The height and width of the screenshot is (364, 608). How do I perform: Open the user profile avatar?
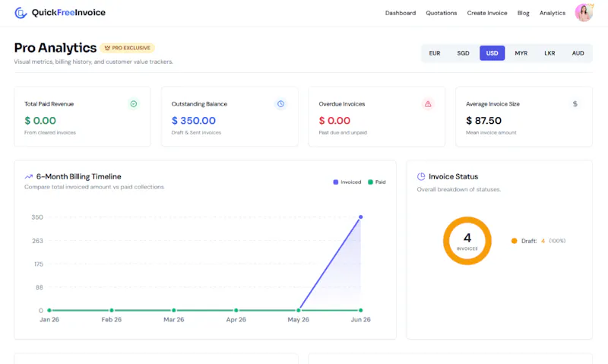point(584,13)
